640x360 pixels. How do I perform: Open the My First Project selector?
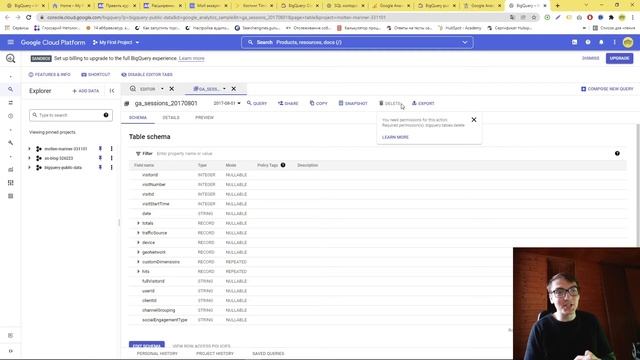pyautogui.click(x=116, y=42)
